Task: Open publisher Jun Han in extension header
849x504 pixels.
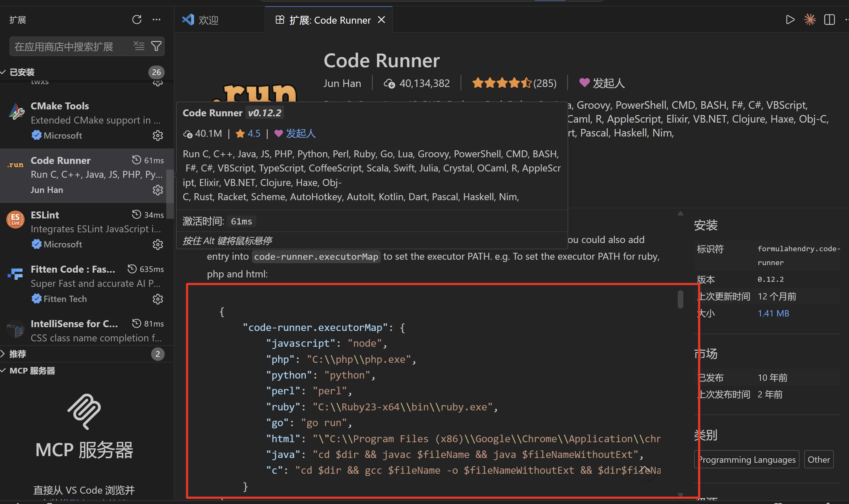Action: pos(342,83)
